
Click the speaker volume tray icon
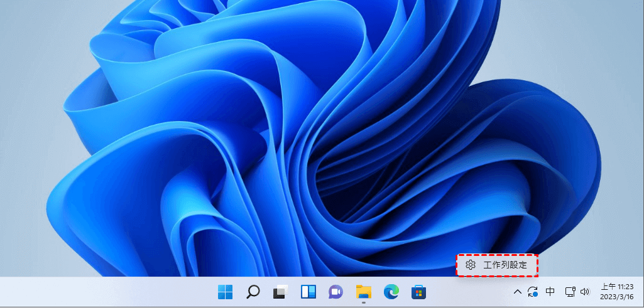tap(585, 292)
